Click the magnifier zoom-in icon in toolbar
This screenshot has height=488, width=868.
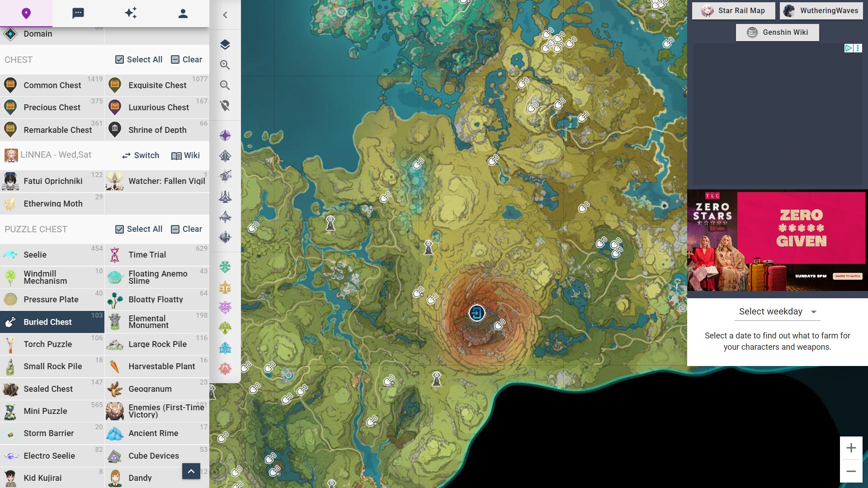225,65
